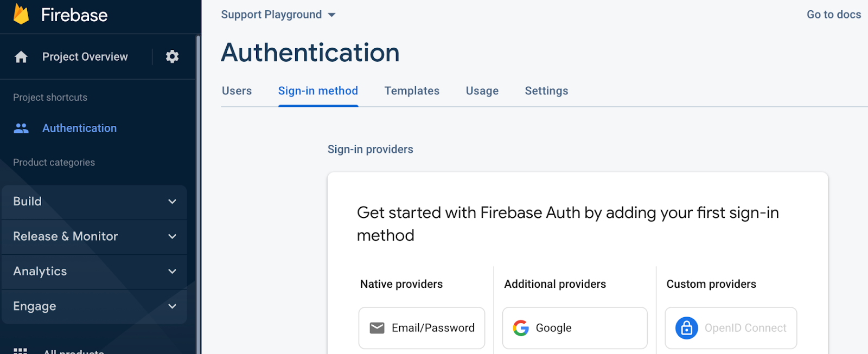Click the Firebase flame logo icon

pyautogui.click(x=21, y=14)
